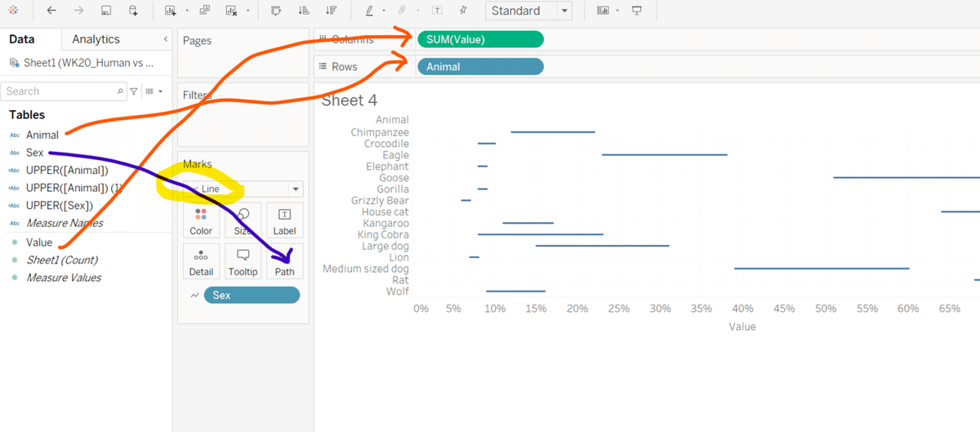The image size is (980, 432).
Task: Click the path icon beside Sex pill
Action: click(194, 296)
